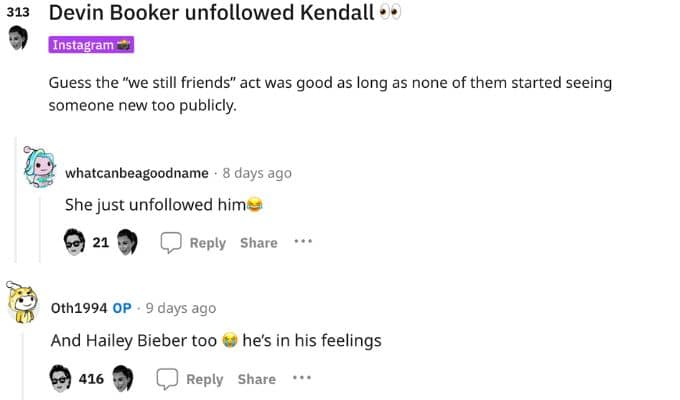Reply to 0th1994's comment
Image resolution: width=680 pixels, height=400 pixels.
204,379
